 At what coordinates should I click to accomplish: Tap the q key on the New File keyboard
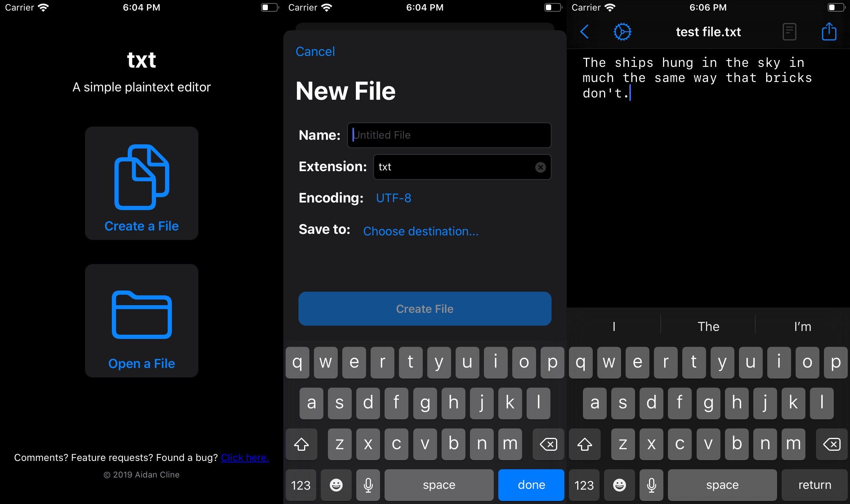[x=297, y=363]
